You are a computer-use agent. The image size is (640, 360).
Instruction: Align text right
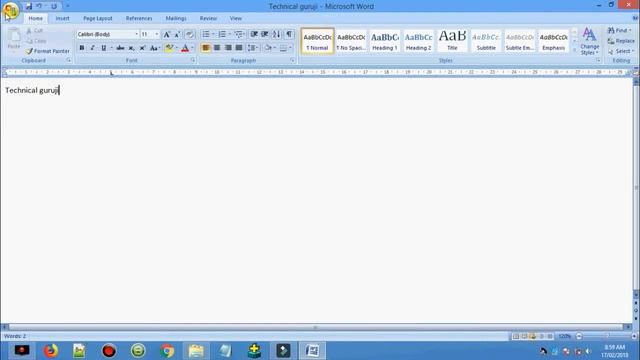click(x=228, y=48)
